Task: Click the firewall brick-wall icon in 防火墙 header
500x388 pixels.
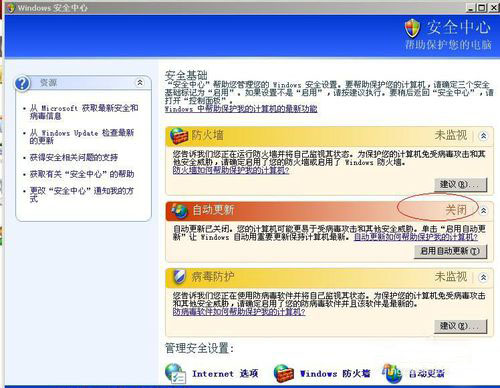Action: pyautogui.click(x=179, y=136)
